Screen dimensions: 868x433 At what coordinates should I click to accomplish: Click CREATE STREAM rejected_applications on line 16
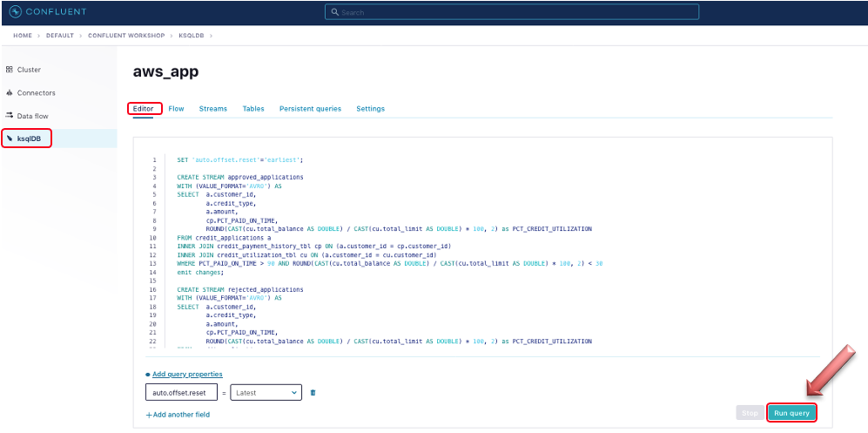coord(240,289)
